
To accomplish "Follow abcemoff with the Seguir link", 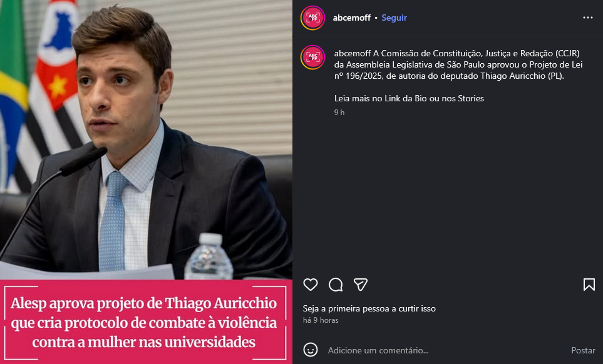I will 394,18.
